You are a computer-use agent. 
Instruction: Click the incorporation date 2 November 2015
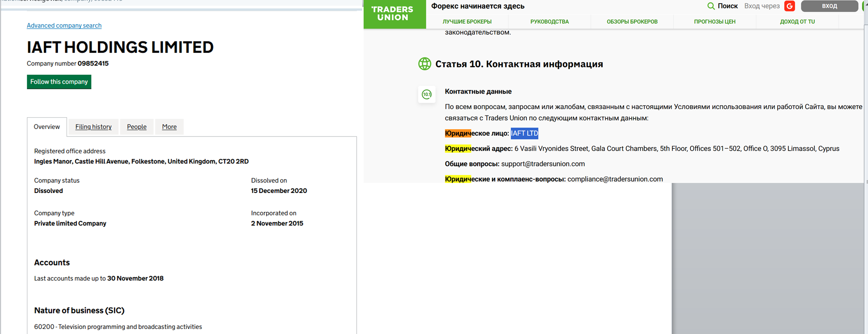(277, 224)
